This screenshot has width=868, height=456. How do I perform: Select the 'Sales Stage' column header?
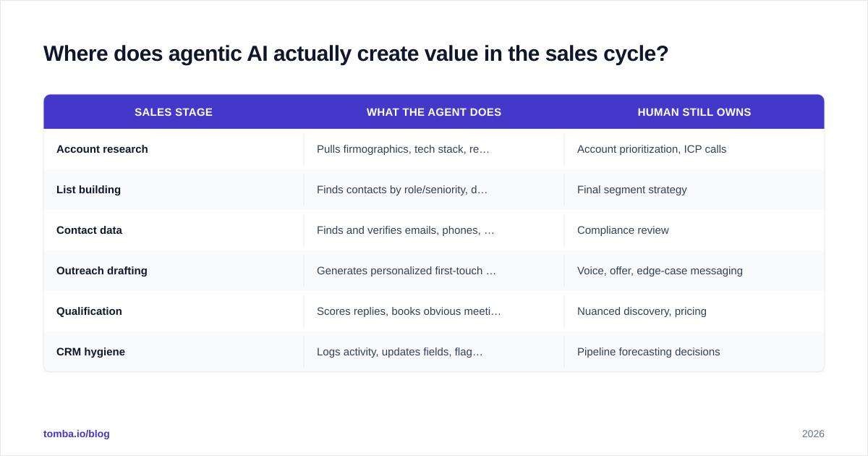(174, 112)
